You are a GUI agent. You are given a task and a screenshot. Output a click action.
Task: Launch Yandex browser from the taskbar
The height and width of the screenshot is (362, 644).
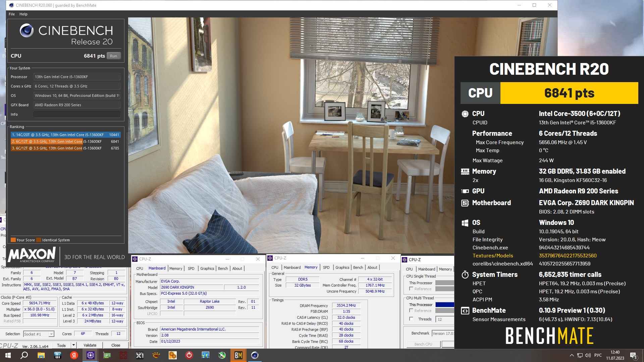[74, 355]
